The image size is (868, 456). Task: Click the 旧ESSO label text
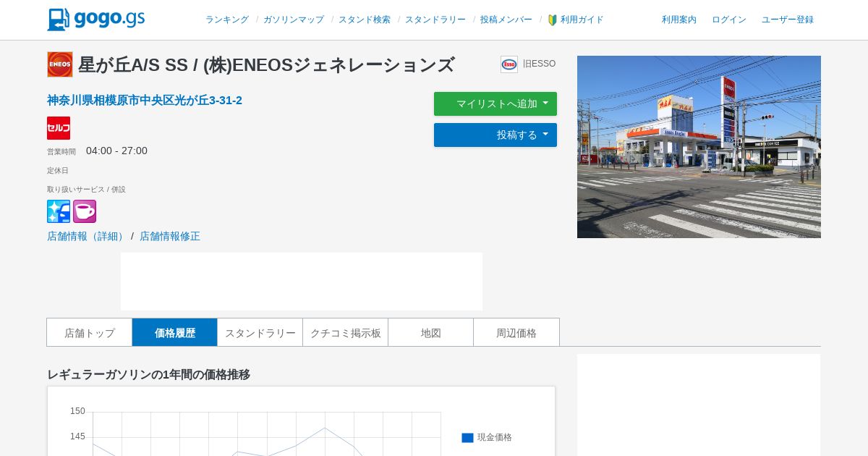(x=540, y=64)
